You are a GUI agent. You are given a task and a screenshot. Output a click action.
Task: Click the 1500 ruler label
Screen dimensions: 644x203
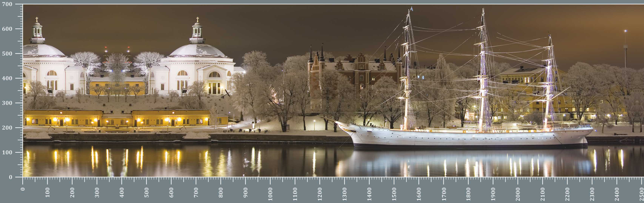[394, 194]
